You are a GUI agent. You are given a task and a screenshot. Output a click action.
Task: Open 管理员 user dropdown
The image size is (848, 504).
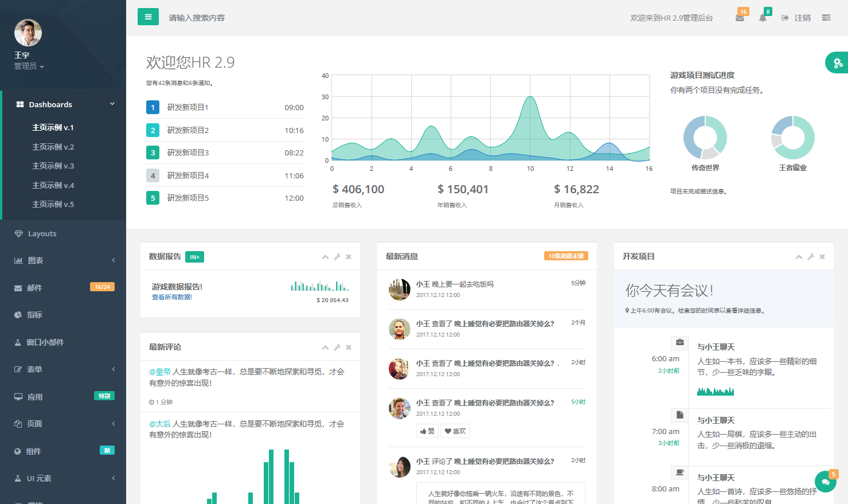29,66
